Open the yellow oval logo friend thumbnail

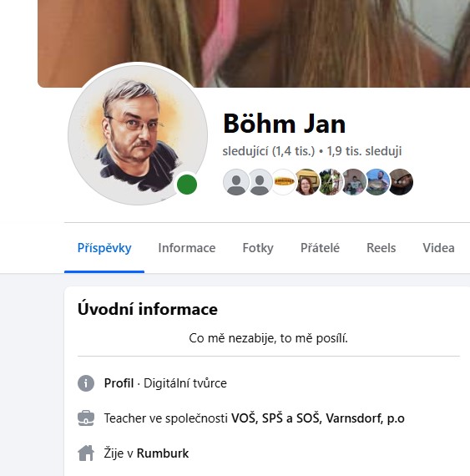click(x=283, y=182)
